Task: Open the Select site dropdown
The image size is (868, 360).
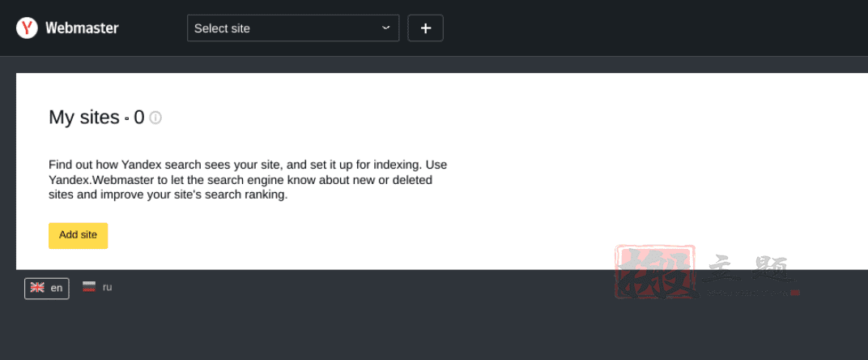Action: (293, 28)
